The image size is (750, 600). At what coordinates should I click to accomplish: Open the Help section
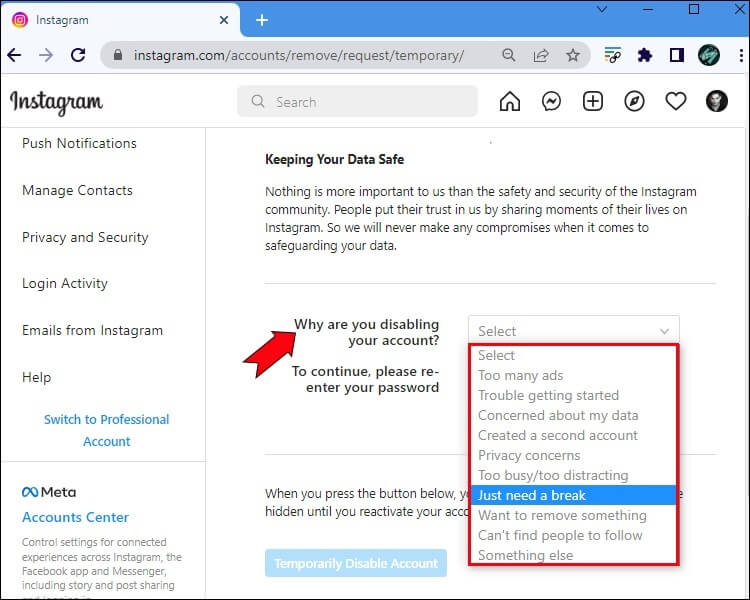click(x=36, y=377)
